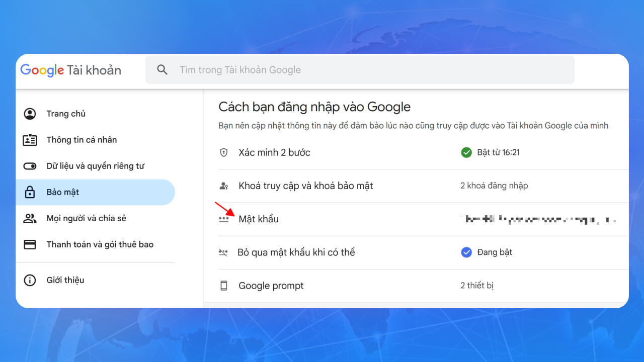Click the Google prompt phone icon
Image resolution: width=644 pixels, height=362 pixels.
tap(224, 286)
